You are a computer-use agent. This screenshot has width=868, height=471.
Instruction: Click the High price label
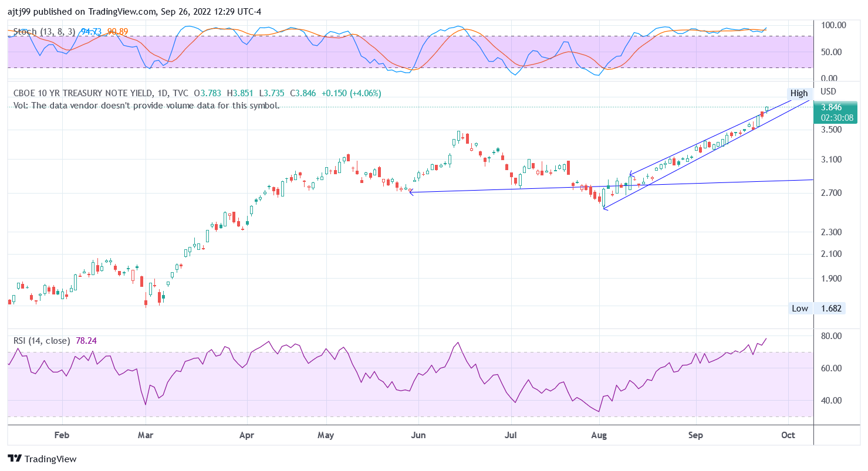point(799,93)
